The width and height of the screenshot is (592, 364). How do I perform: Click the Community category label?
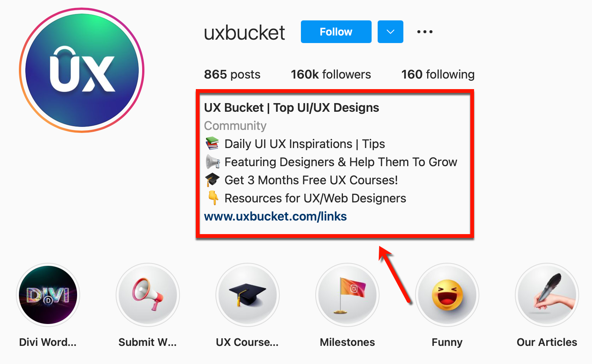coord(235,126)
